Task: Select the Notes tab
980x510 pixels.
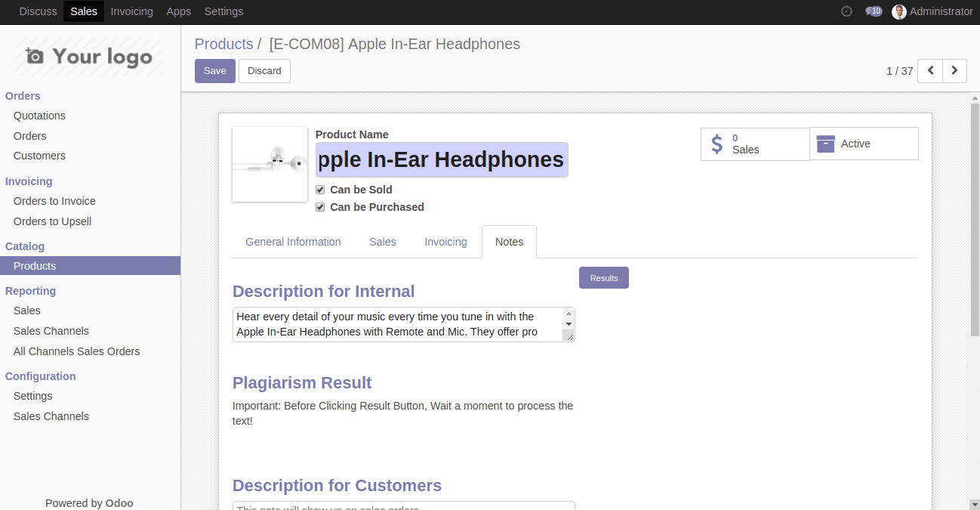Action: coord(509,242)
